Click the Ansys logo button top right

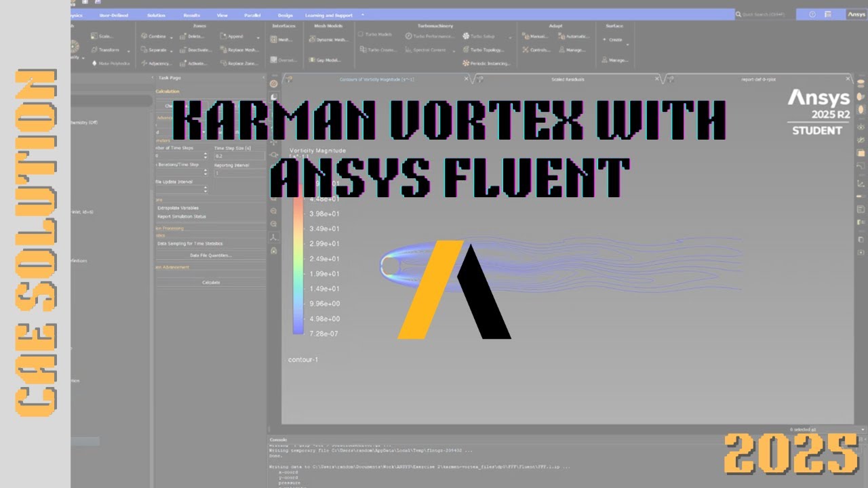856,14
